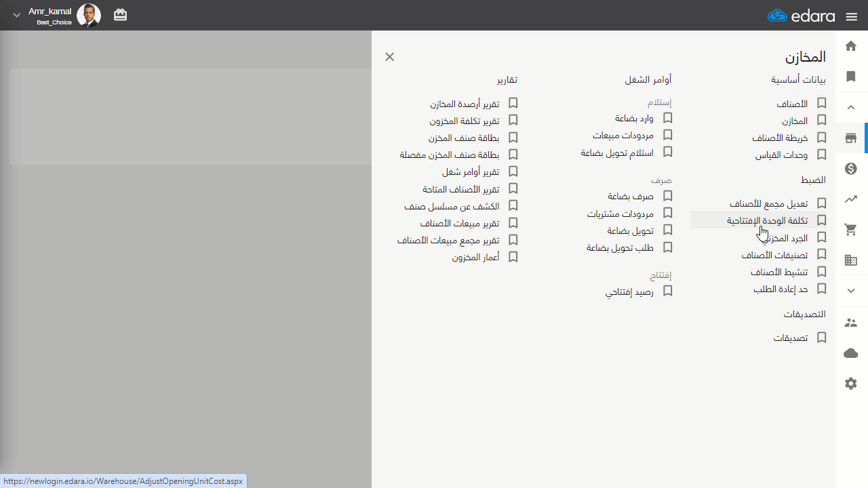Bookmark the رصيد إفتتاحي entry
Image resolution: width=868 pixels, height=488 pixels.
coord(668,291)
